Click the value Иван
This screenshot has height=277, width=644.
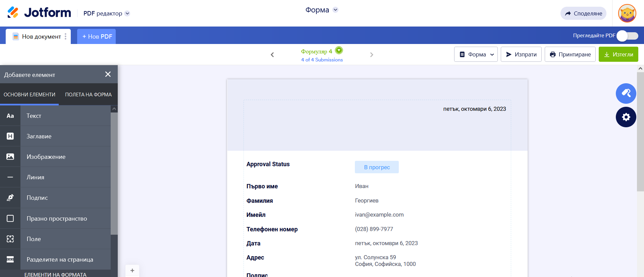(362, 186)
